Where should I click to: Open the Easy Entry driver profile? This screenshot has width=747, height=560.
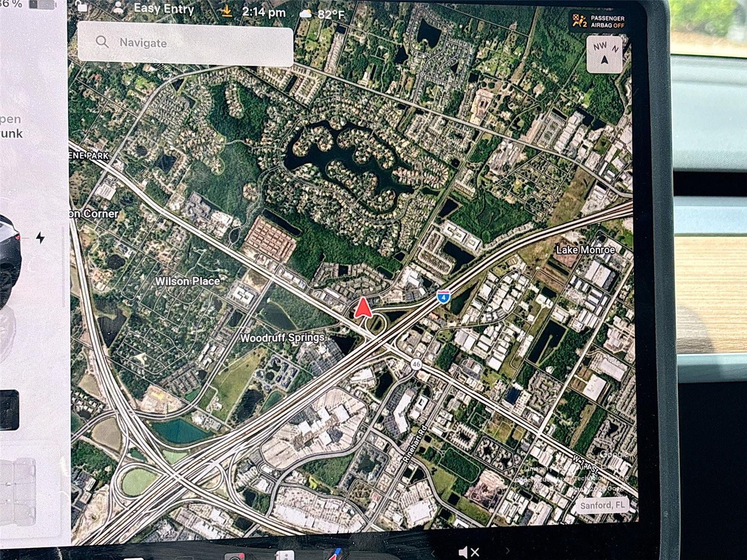[x=163, y=8]
